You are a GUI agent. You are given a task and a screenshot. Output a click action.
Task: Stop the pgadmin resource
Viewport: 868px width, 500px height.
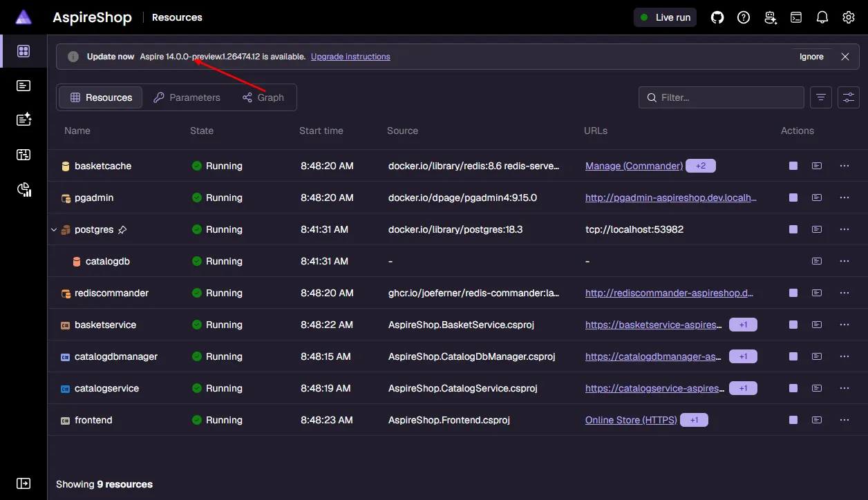[793, 198]
